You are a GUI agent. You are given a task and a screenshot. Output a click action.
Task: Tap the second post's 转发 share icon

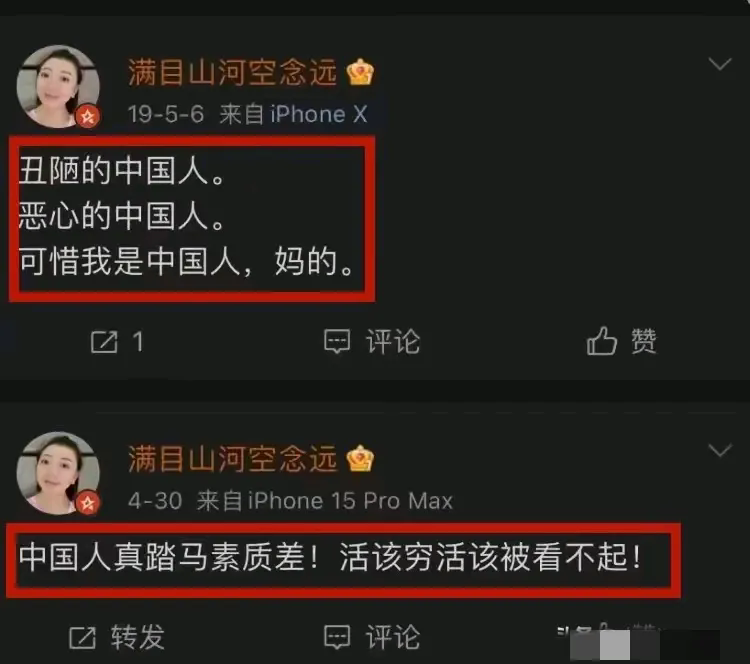(82, 638)
